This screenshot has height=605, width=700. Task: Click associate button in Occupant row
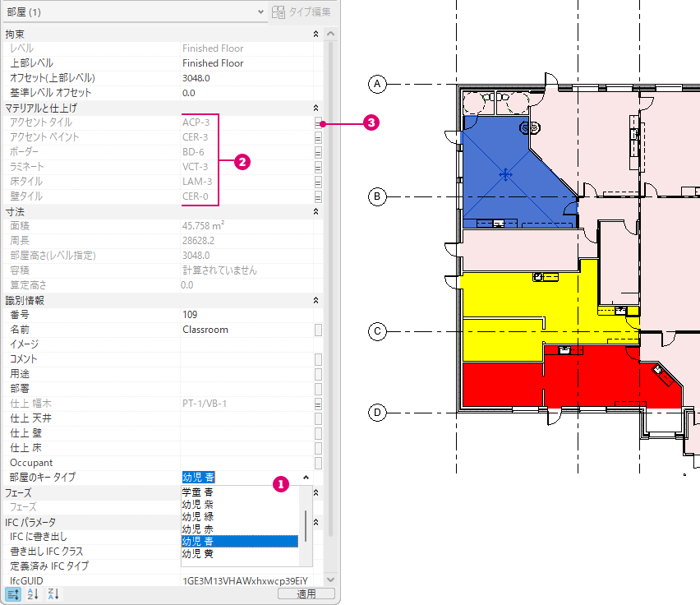[318, 463]
